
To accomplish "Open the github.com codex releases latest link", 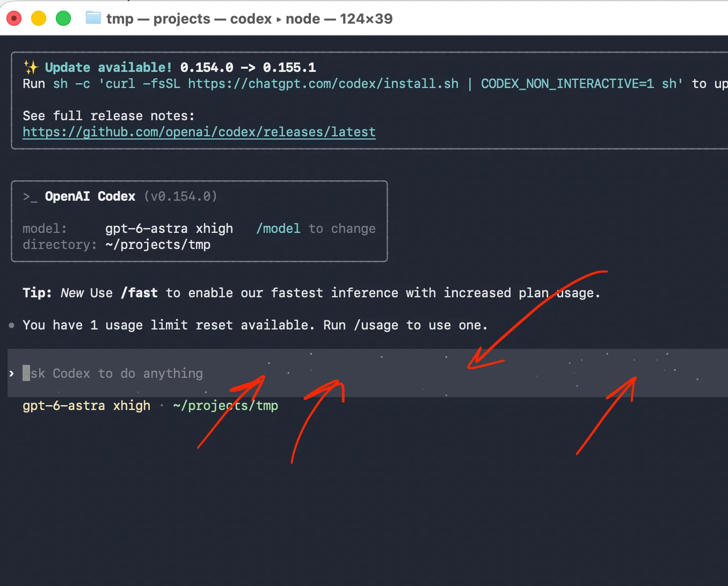I will tap(199, 132).
